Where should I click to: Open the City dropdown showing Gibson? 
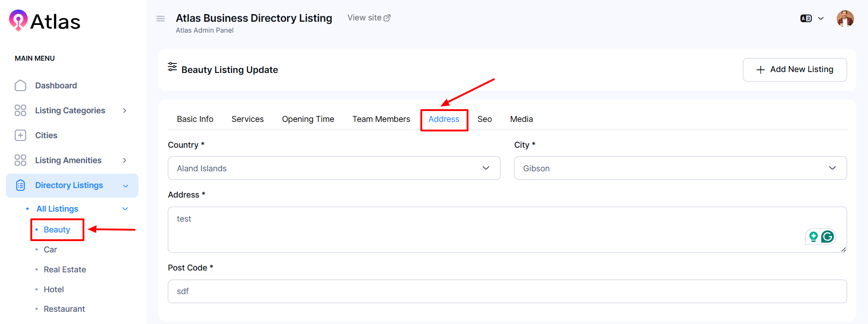[680, 168]
